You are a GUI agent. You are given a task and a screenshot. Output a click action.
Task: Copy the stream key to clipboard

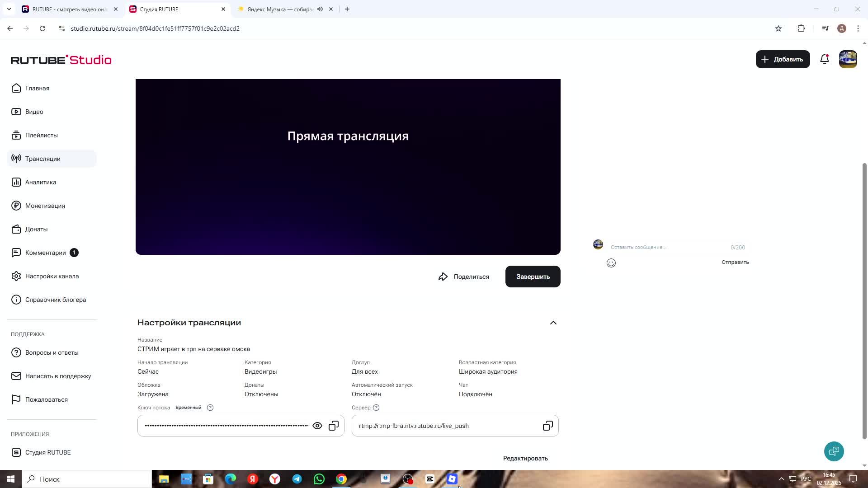[x=334, y=426]
